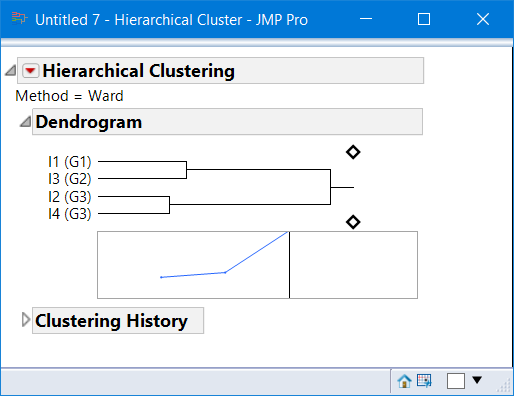Select the I1 (G1) dendrogram label
The width and height of the screenshot is (514, 396).
tap(69, 162)
